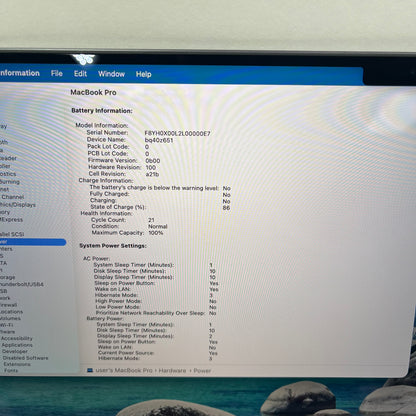Select Printers in the sidebar
The image size is (416, 416).
pos(6,249)
